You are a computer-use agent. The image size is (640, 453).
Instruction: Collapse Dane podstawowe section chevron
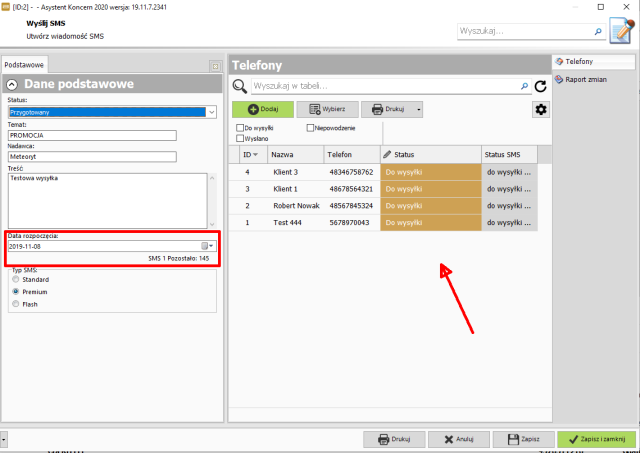tap(12, 84)
